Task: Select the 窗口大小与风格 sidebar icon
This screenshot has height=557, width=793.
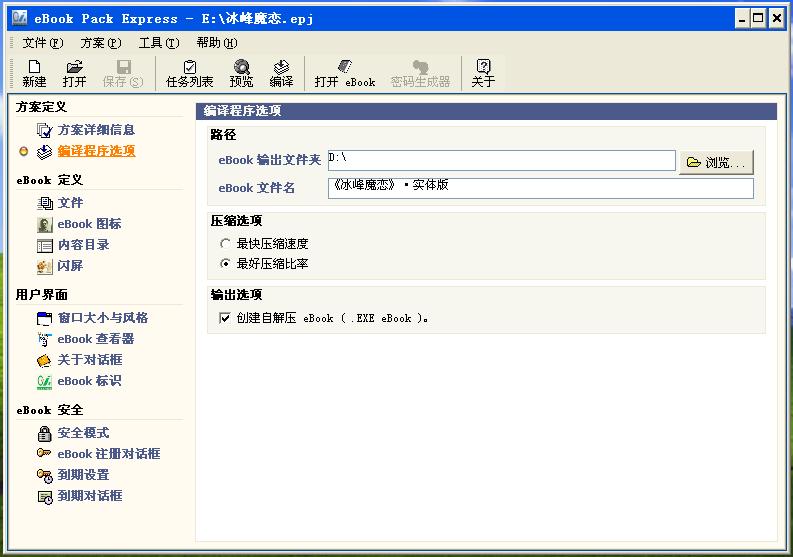Action: pyautogui.click(x=45, y=318)
